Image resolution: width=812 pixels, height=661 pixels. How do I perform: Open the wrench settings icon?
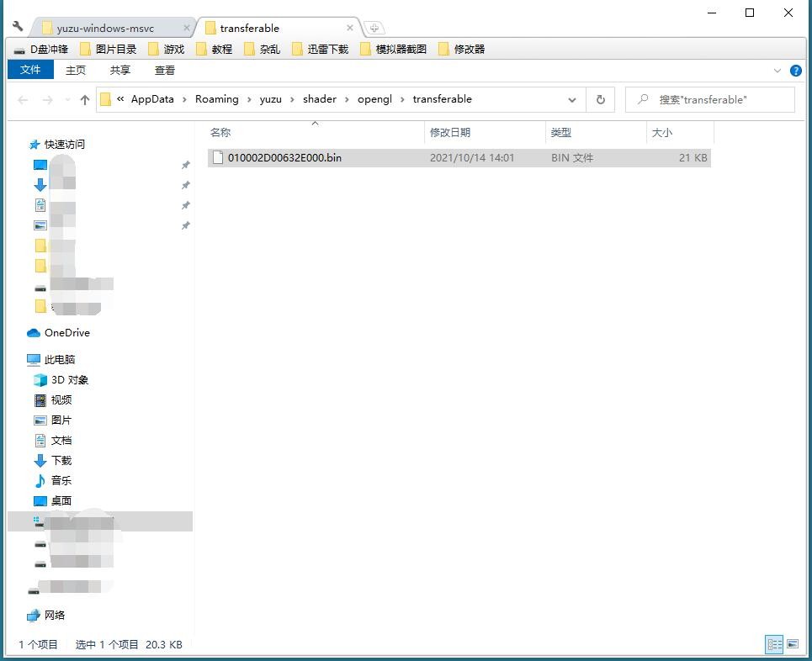click(x=18, y=26)
